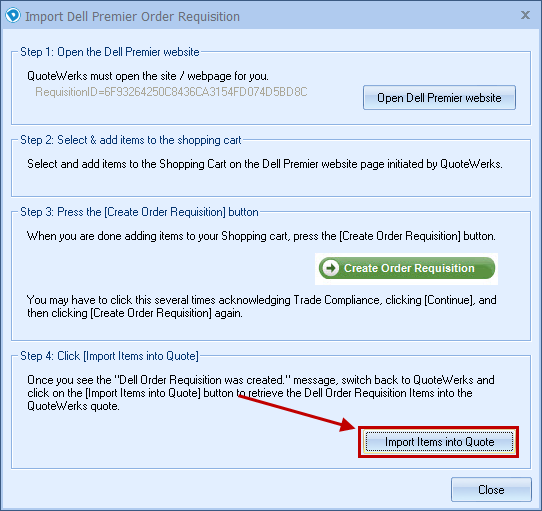Click the [Continue] word in the Trade Compliance note
The image size is (542, 511).
[448, 300]
